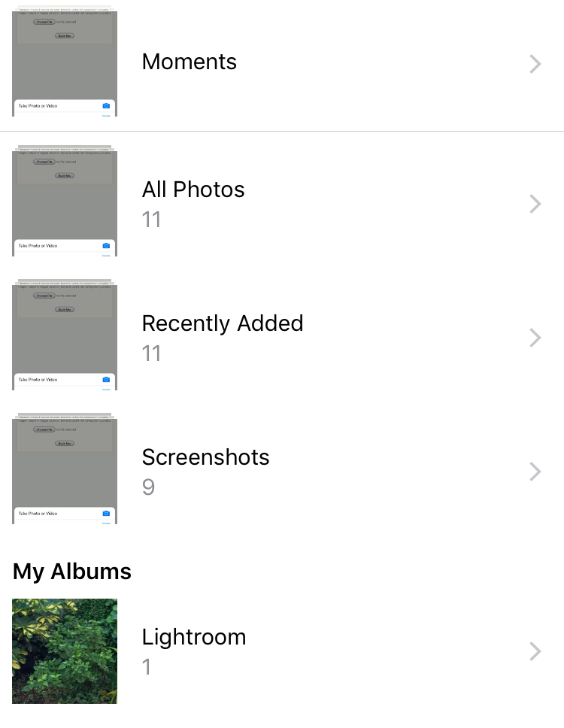Tap the Lightroom row chevron arrow
Screen dimensions: 564x728
coord(535,651)
